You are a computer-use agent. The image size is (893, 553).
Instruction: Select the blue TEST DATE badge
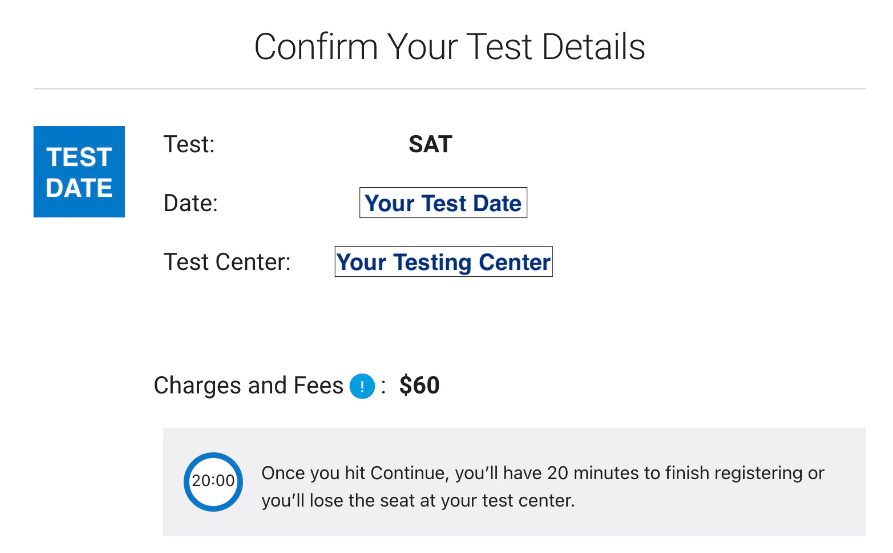pyautogui.click(x=79, y=171)
